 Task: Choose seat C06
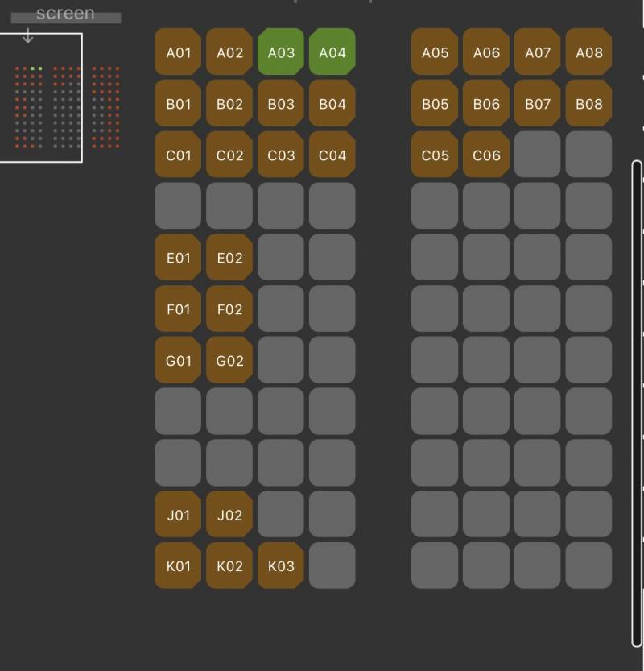[x=485, y=155]
